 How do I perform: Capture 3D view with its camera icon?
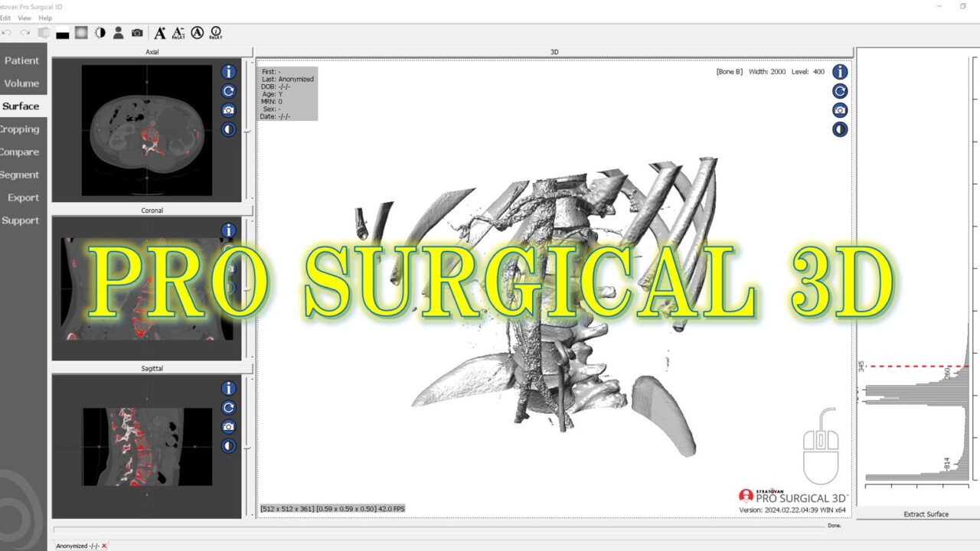pos(840,110)
